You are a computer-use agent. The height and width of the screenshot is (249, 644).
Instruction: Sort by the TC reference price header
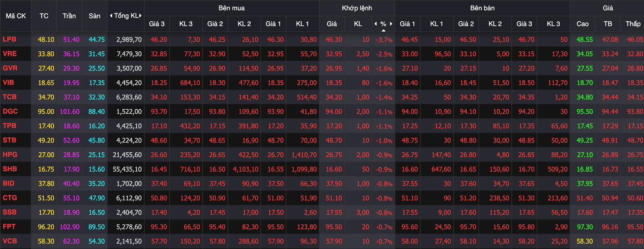(44, 16)
